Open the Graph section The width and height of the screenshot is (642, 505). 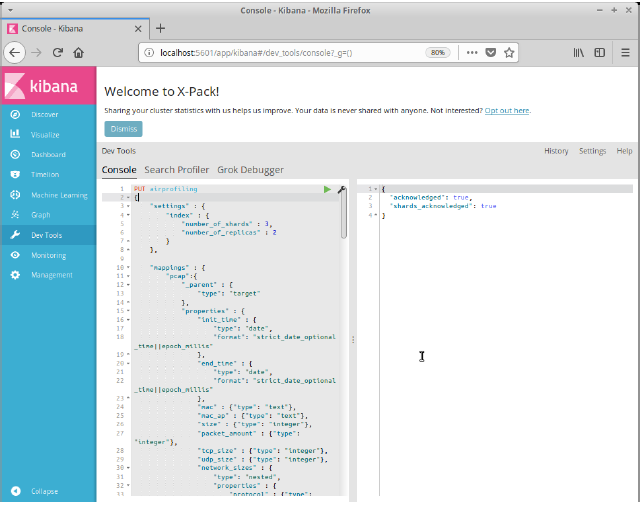[x=40, y=215]
